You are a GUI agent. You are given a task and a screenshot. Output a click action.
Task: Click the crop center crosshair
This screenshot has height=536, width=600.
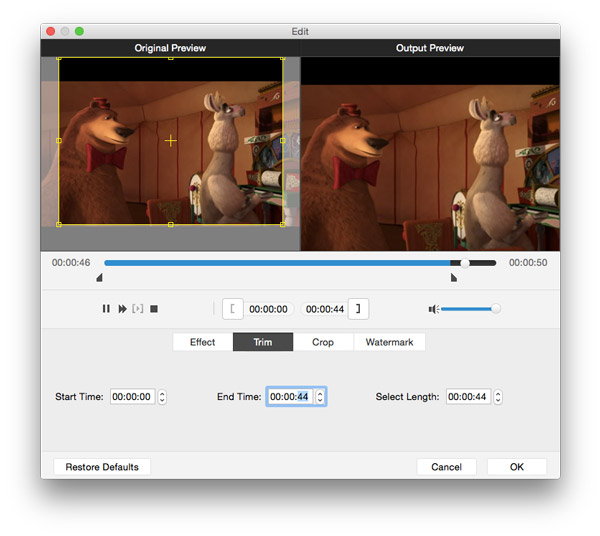pyautogui.click(x=171, y=141)
